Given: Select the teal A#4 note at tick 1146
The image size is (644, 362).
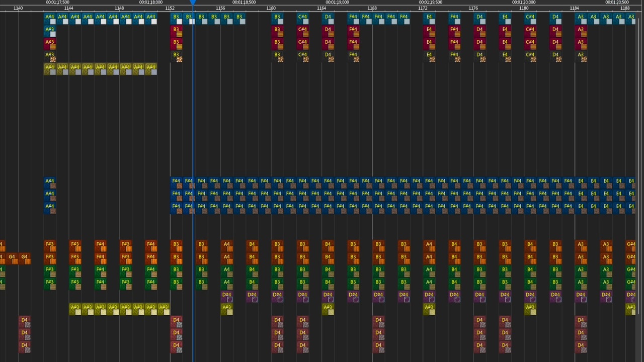Looking at the screenshot, I should coord(101,19).
